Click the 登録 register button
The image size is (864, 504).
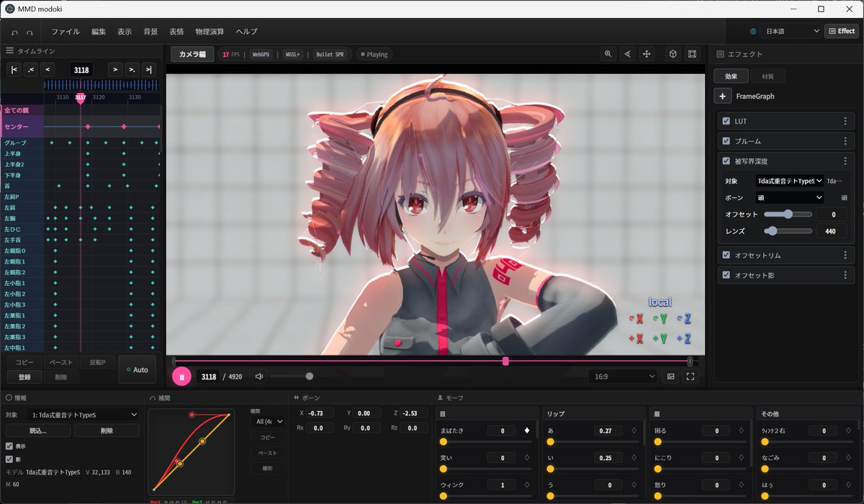tap(24, 377)
